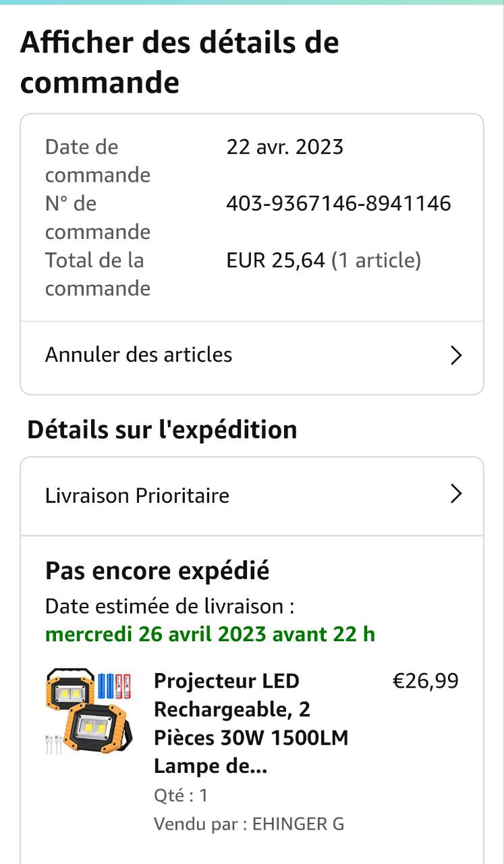Click the order date 22 avr. 2023

click(285, 147)
